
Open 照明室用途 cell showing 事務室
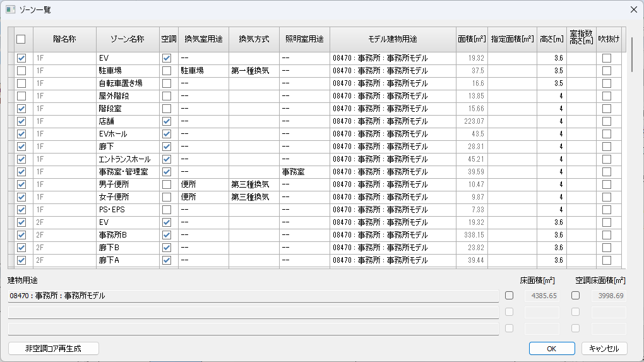tap(304, 172)
